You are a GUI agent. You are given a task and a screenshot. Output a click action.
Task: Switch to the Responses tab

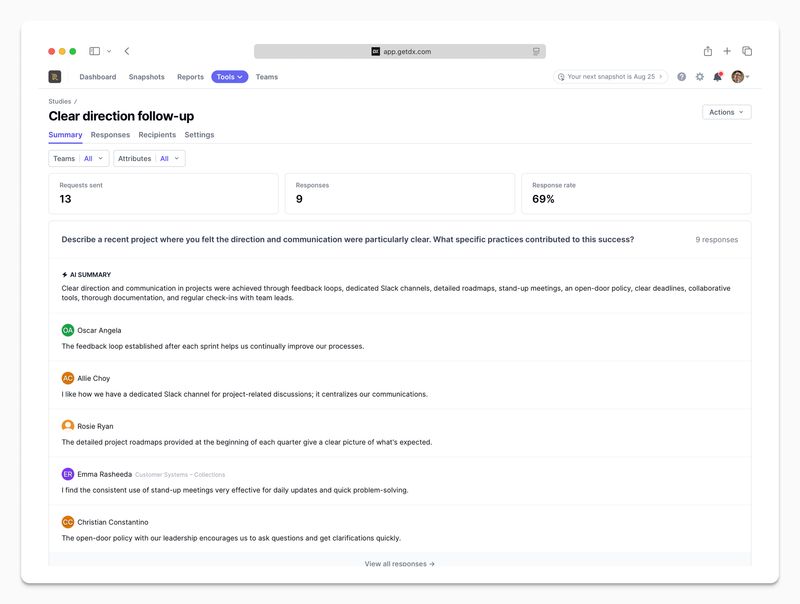click(110, 135)
